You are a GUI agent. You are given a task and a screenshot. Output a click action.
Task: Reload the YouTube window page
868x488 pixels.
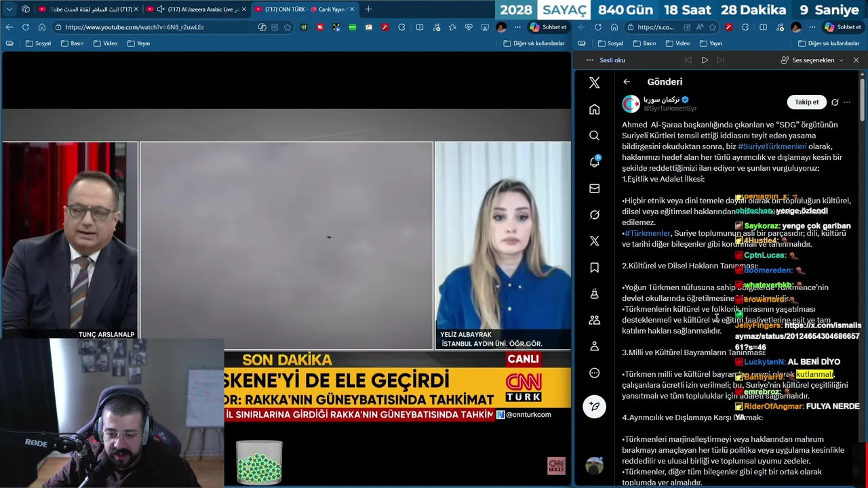pos(26,27)
